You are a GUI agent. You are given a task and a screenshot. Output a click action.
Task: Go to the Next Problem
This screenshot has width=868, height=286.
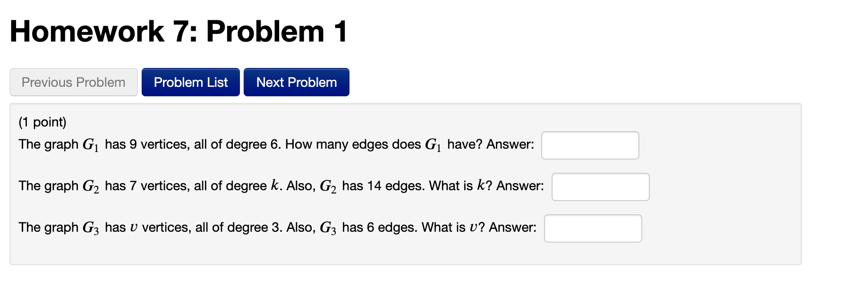coord(297,82)
